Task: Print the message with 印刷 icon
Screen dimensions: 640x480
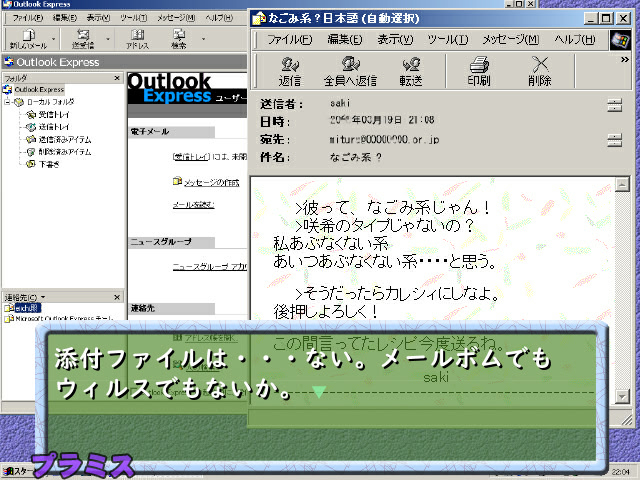Action: point(479,69)
